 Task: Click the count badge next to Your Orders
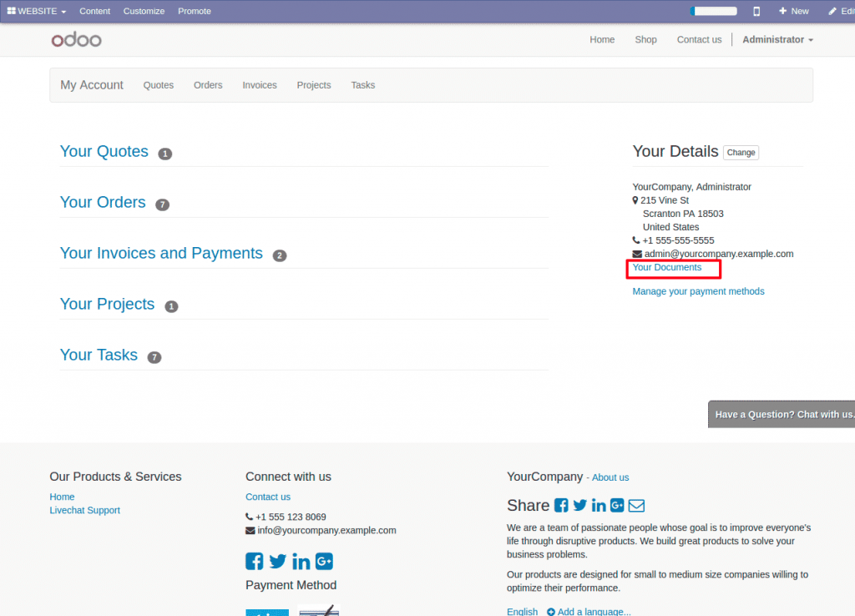coord(163,204)
